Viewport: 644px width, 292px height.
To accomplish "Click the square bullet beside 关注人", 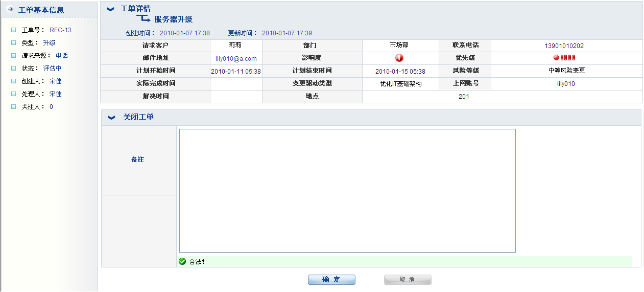I will coord(14,107).
